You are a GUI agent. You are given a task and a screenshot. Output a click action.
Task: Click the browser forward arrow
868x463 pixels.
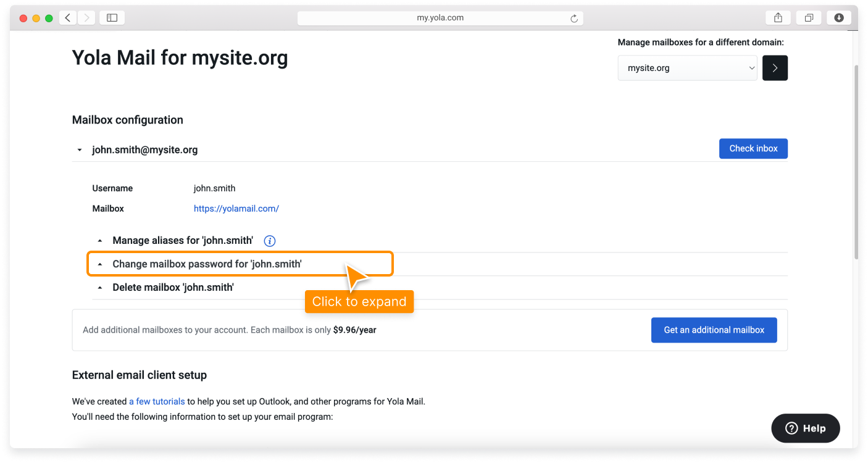86,17
